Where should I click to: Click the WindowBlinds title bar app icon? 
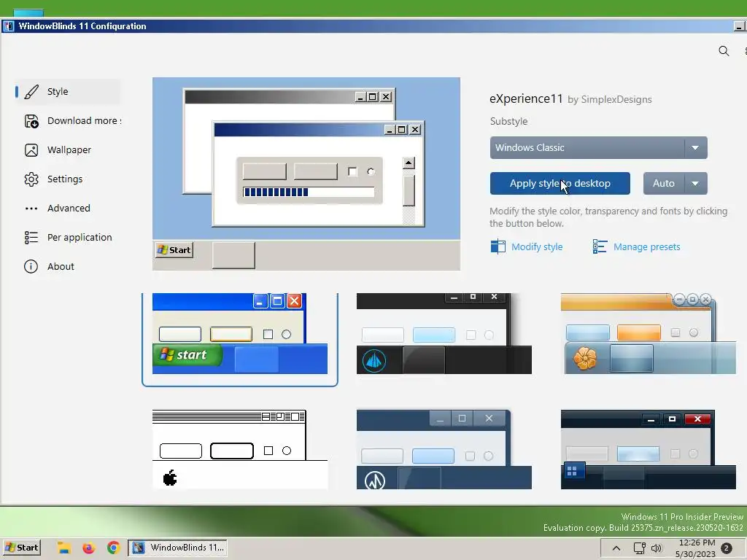(9, 26)
